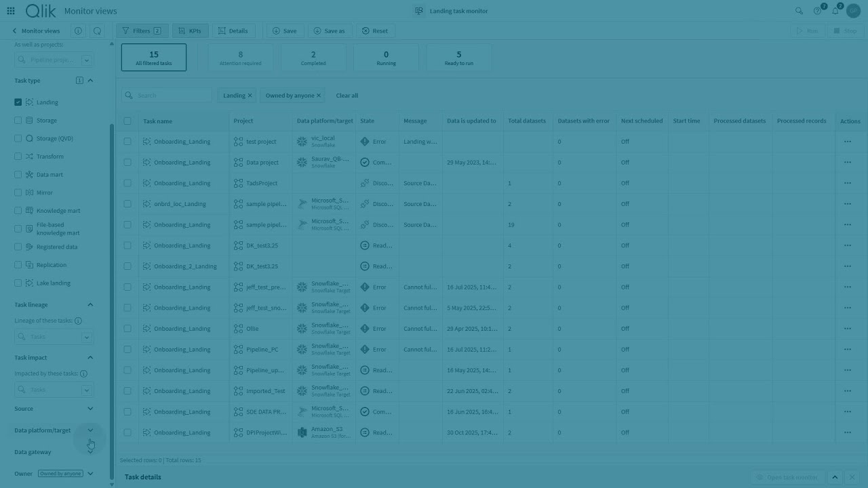Click the info icon next to Impacted by these tasks
The image size is (868, 488).
click(x=83, y=373)
